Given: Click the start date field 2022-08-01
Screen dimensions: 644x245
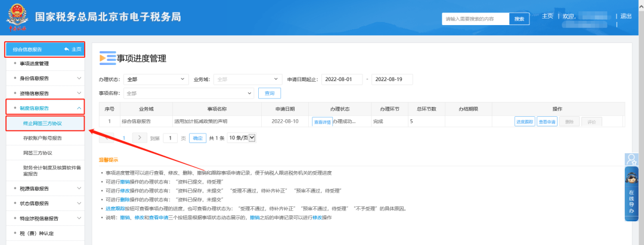Looking at the screenshot, I should 342,79.
